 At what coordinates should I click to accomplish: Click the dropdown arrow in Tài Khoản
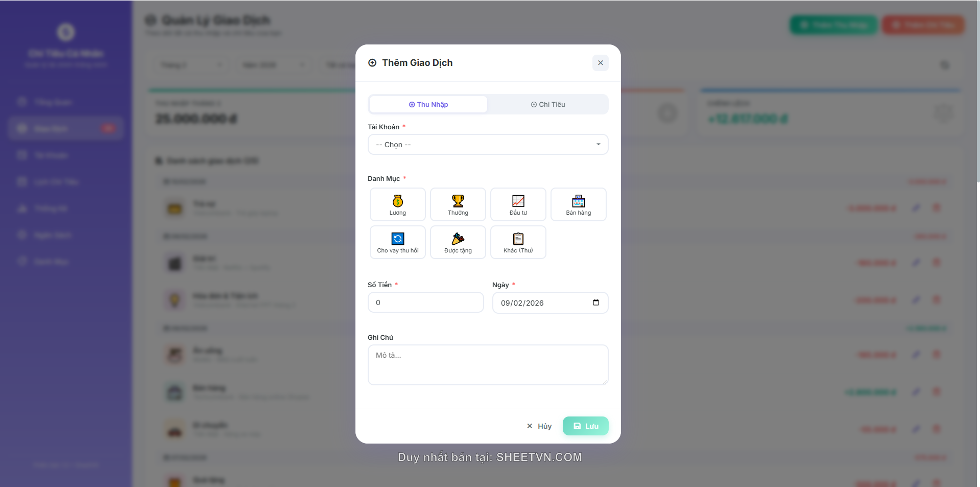point(598,145)
